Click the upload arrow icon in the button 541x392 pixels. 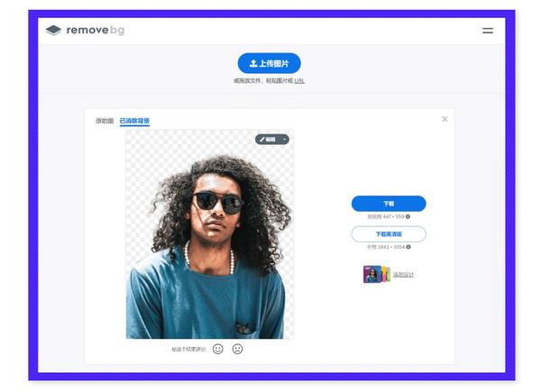[253, 63]
